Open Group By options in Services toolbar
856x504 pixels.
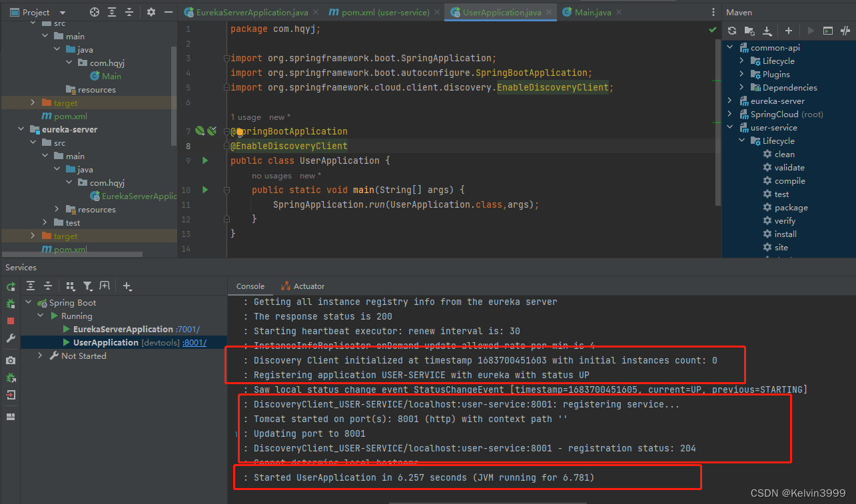click(x=70, y=286)
